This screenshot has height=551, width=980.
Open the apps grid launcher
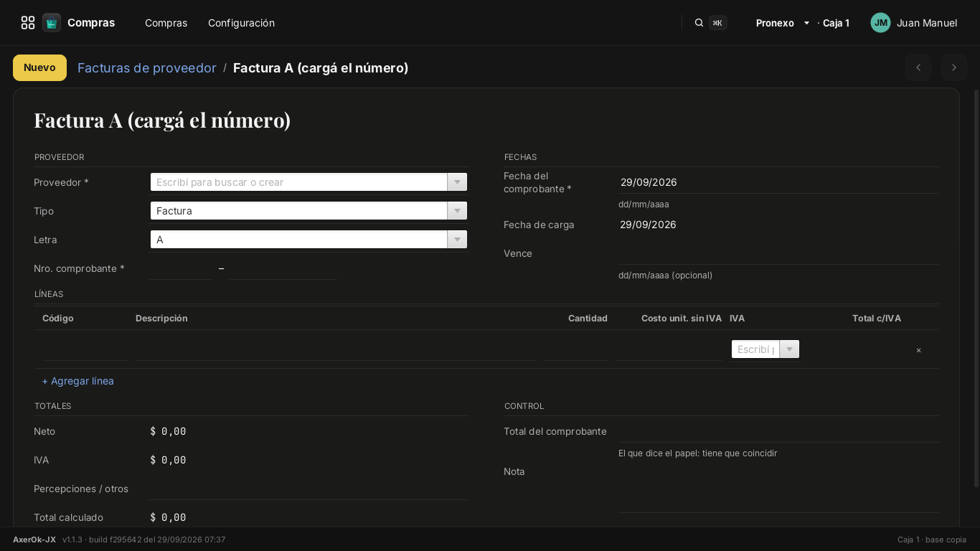click(28, 23)
